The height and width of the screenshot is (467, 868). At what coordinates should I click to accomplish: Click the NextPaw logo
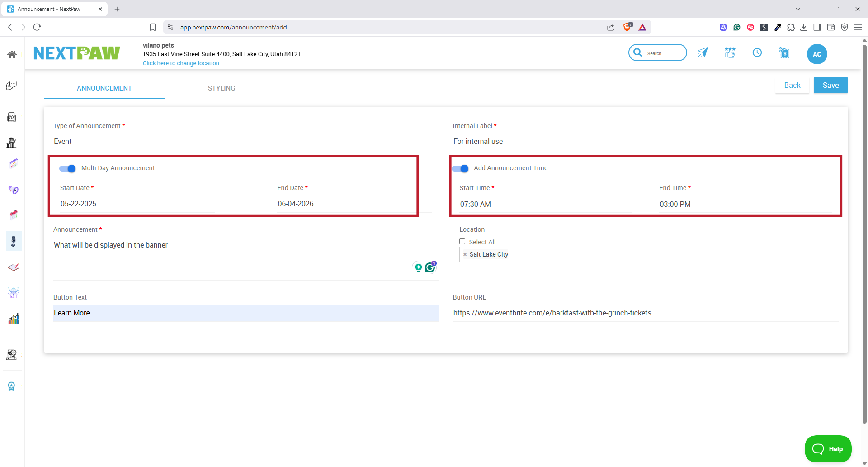(x=77, y=53)
